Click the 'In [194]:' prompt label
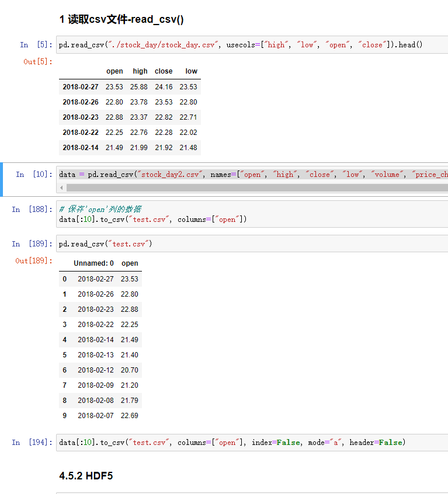 32,443
